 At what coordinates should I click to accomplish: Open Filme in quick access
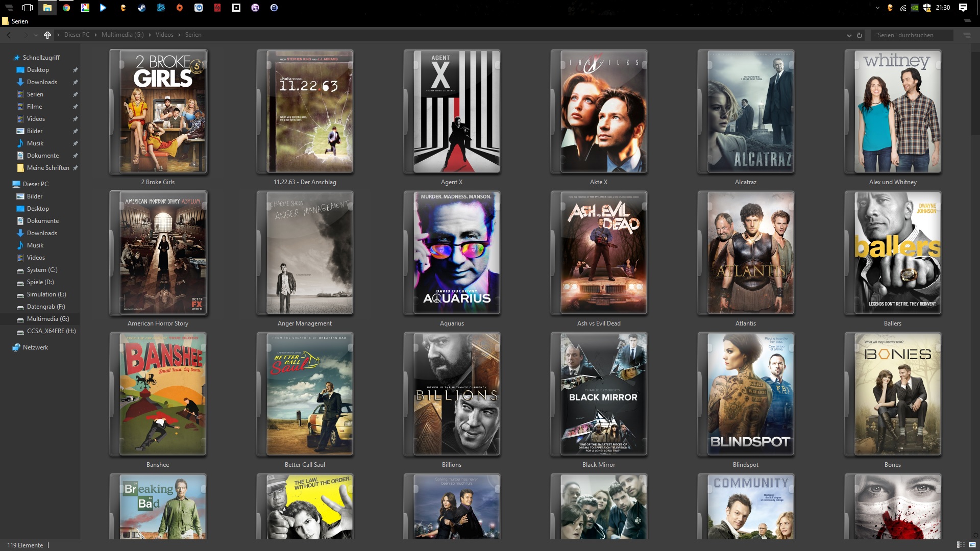pos(34,107)
